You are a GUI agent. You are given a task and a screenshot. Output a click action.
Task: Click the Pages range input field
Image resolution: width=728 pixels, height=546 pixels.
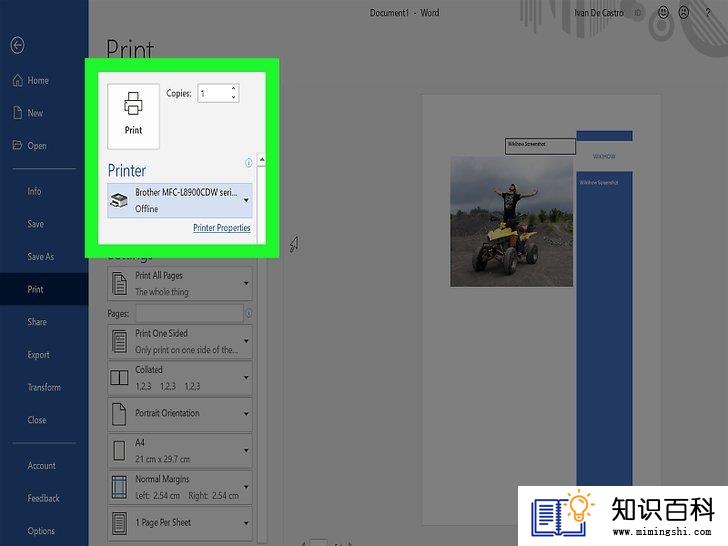189,313
